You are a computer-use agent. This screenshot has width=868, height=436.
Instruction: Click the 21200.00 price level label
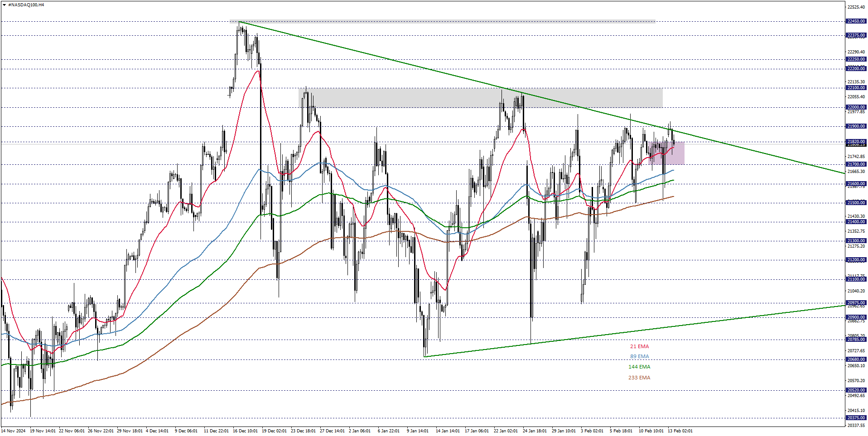[x=856, y=260]
